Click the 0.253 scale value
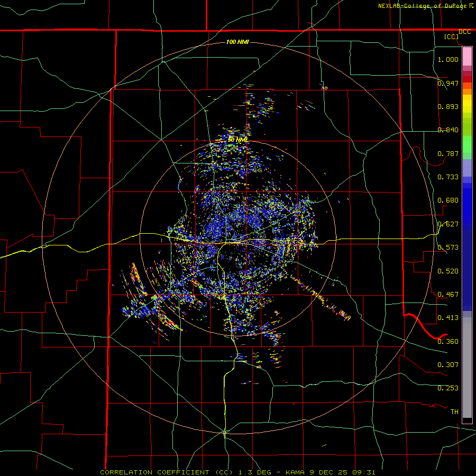Image resolution: width=476 pixels, height=476 pixels. click(x=448, y=388)
